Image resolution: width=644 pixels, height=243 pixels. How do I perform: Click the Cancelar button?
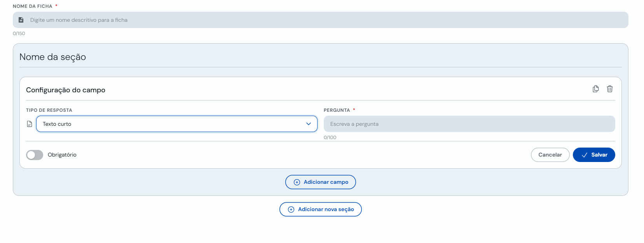550,155
